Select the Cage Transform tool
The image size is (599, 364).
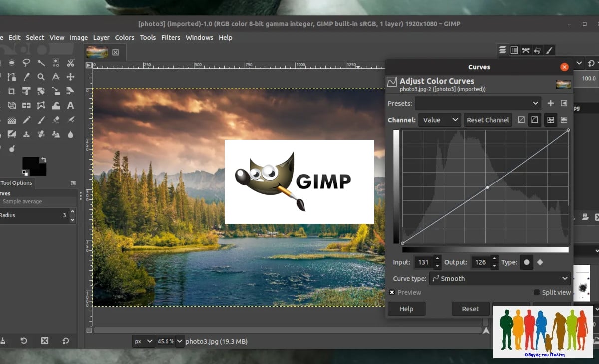pyautogui.click(x=41, y=105)
